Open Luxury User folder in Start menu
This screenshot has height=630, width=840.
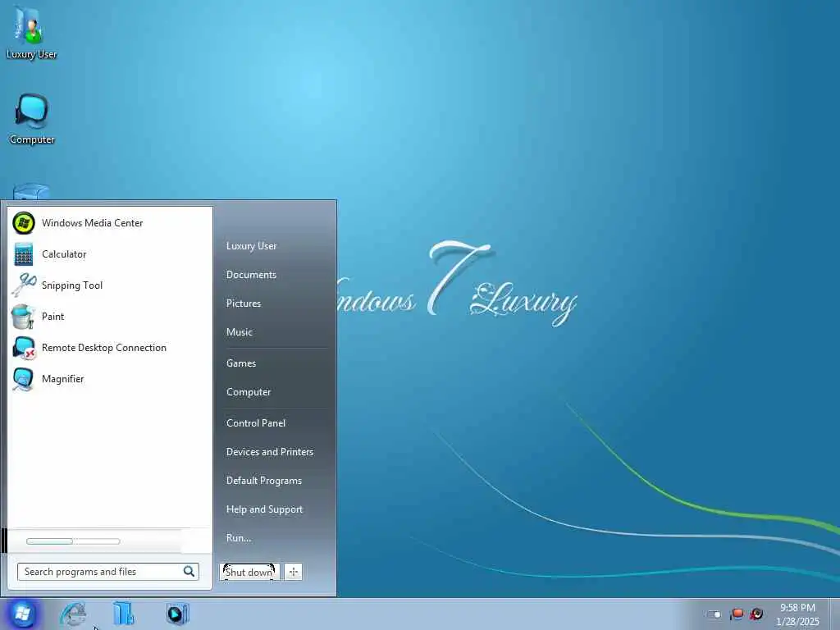coord(251,246)
